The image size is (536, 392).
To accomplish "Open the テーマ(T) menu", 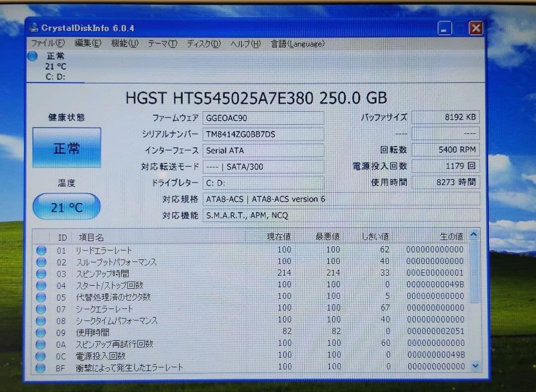I will [162, 44].
